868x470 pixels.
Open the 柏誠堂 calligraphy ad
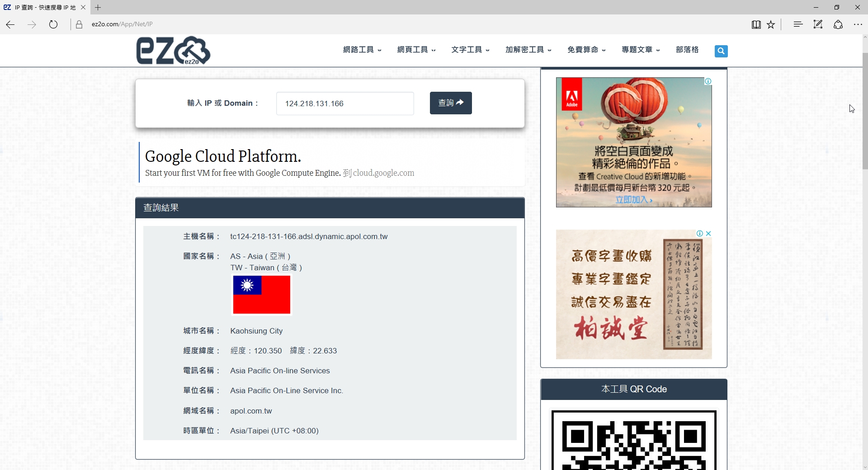point(634,294)
